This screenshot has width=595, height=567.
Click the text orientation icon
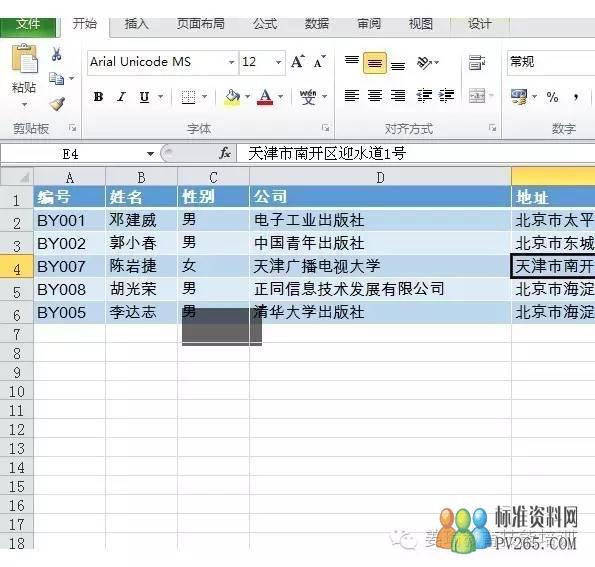coord(423,62)
